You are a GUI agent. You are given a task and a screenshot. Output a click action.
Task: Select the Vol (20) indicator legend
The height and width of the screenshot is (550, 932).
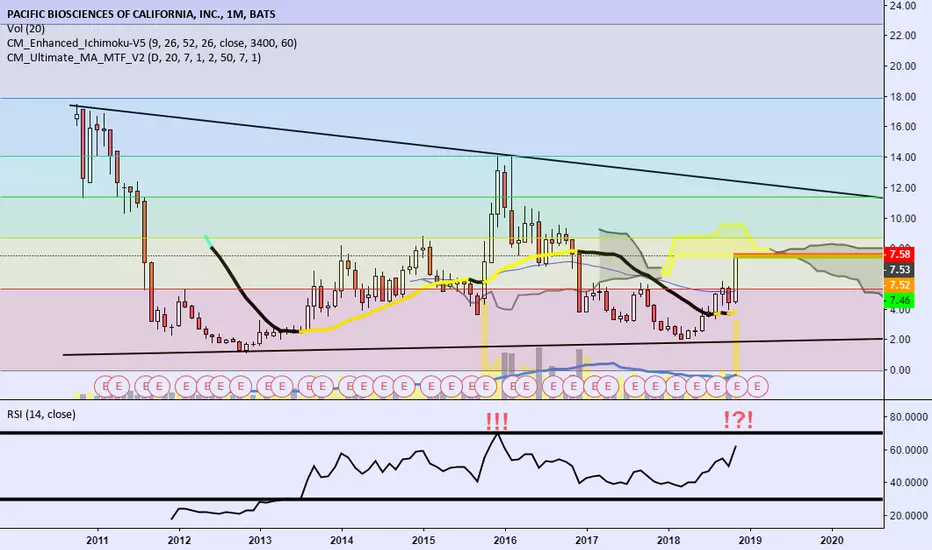tap(26, 29)
